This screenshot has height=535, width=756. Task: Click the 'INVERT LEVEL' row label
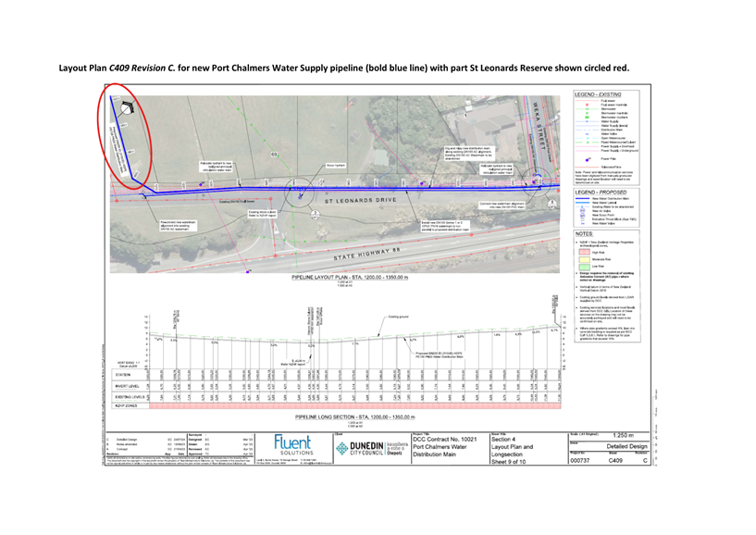click(127, 386)
